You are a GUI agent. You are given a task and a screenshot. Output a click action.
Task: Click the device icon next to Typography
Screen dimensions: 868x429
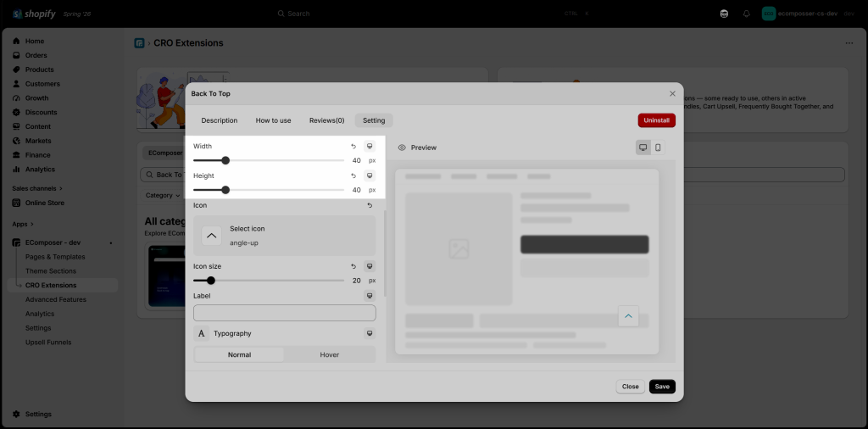pos(370,333)
